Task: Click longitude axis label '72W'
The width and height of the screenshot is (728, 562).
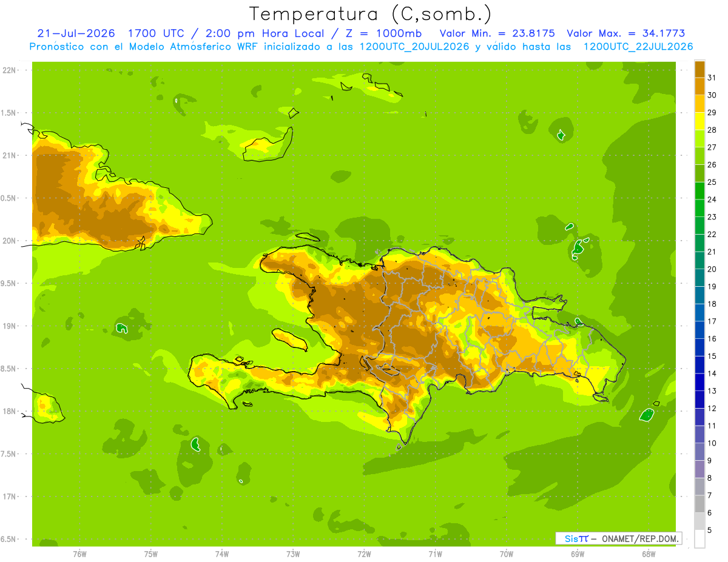Action: click(x=364, y=554)
